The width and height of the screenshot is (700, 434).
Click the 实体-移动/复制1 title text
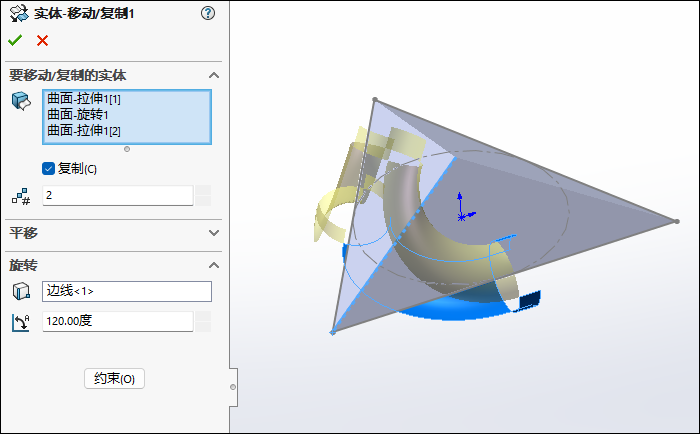coord(84,14)
